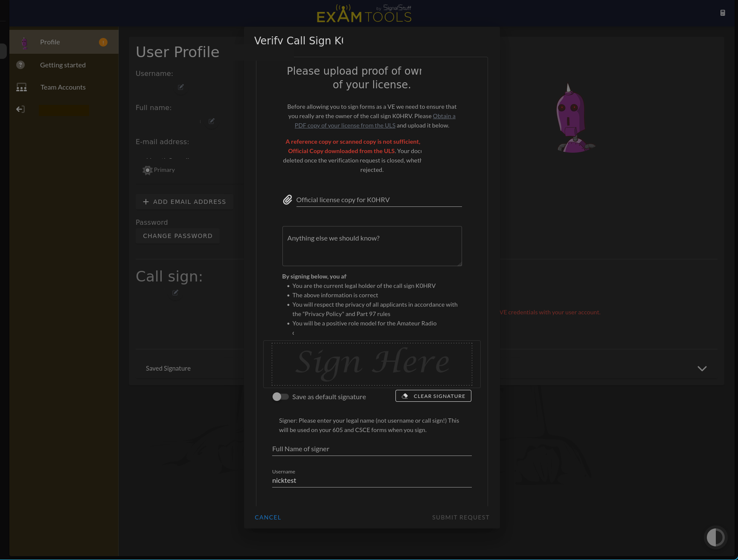Edit the Full name with pencil icon

[212, 121]
